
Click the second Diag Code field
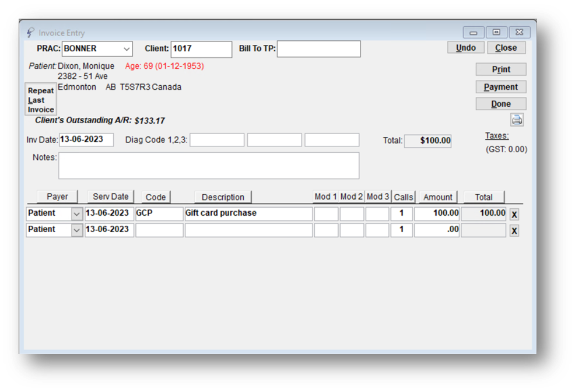[274, 140]
